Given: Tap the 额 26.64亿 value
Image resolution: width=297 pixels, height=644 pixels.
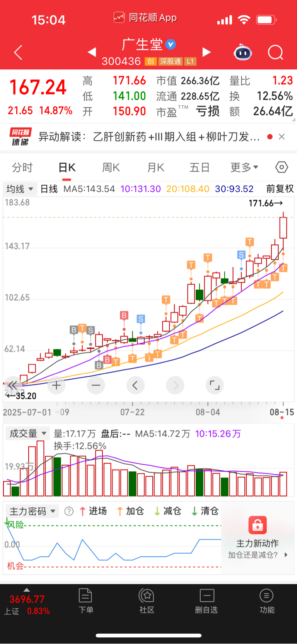Looking at the screenshot, I should click(x=273, y=112).
